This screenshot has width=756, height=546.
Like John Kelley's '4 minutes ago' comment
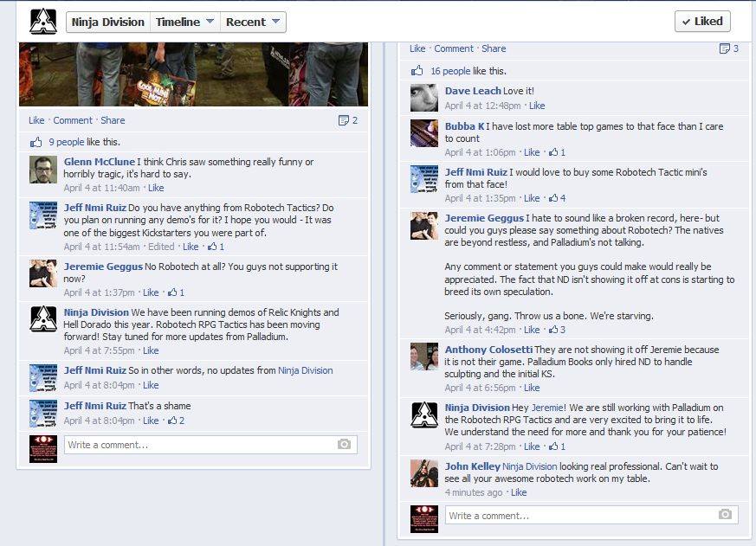click(x=519, y=492)
